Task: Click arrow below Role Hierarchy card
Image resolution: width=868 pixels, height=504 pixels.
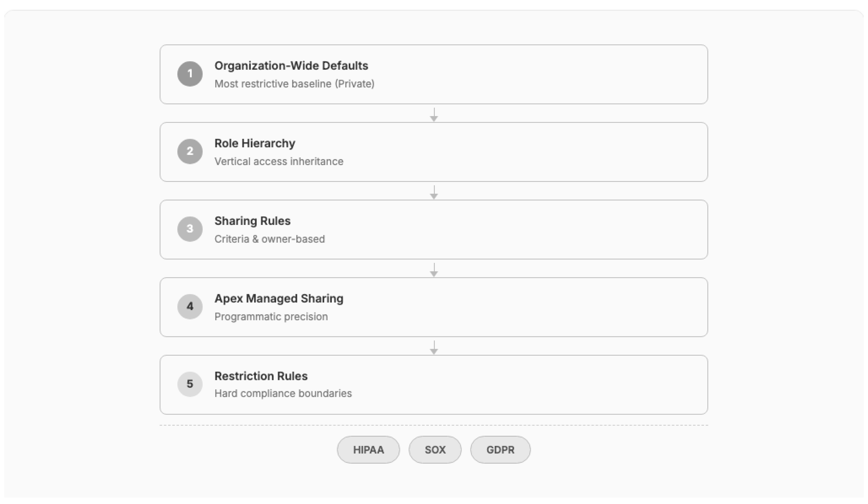Action: (434, 192)
